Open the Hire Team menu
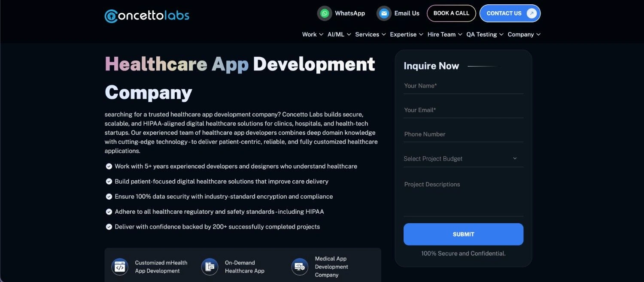Image resolution: width=644 pixels, height=282 pixels. pyautogui.click(x=445, y=34)
